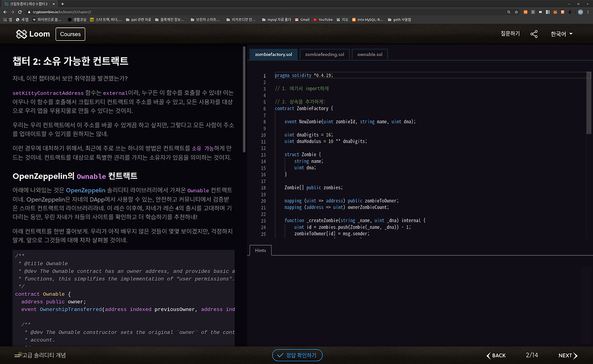Go to previous chapter with BACK

pos(496,355)
